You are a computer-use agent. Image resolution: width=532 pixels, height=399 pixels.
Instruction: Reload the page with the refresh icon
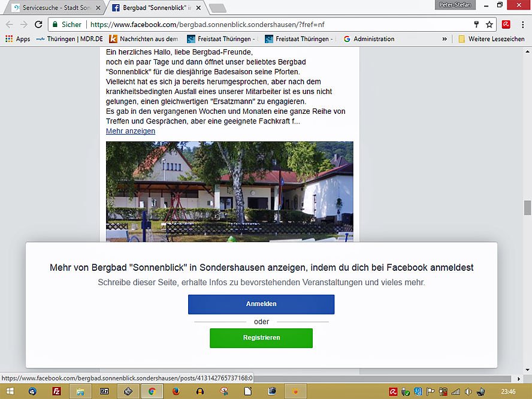pyautogui.click(x=38, y=25)
